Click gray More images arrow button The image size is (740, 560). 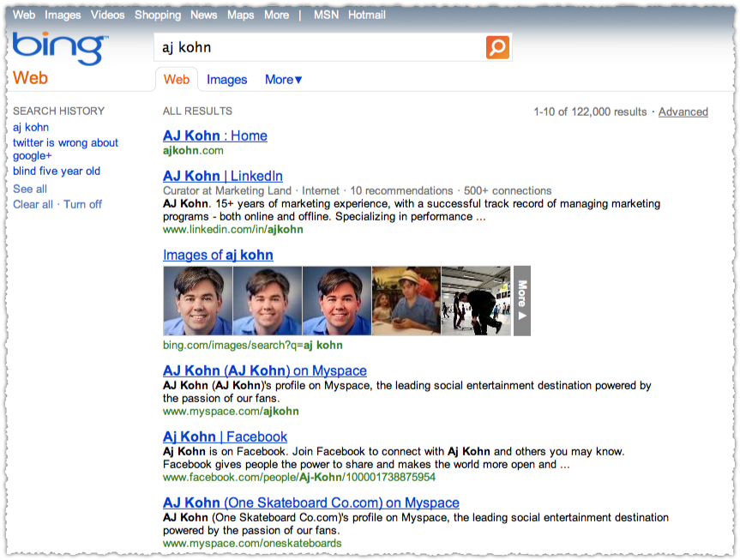pos(522,301)
